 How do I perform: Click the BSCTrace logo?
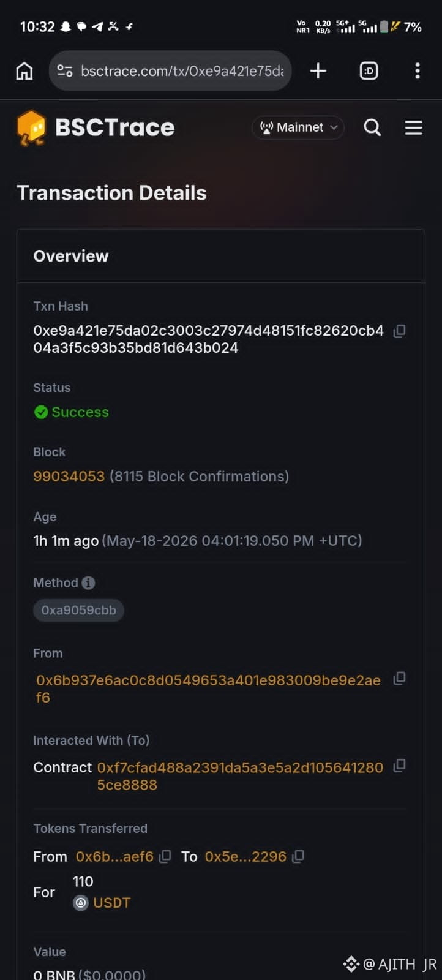click(96, 127)
